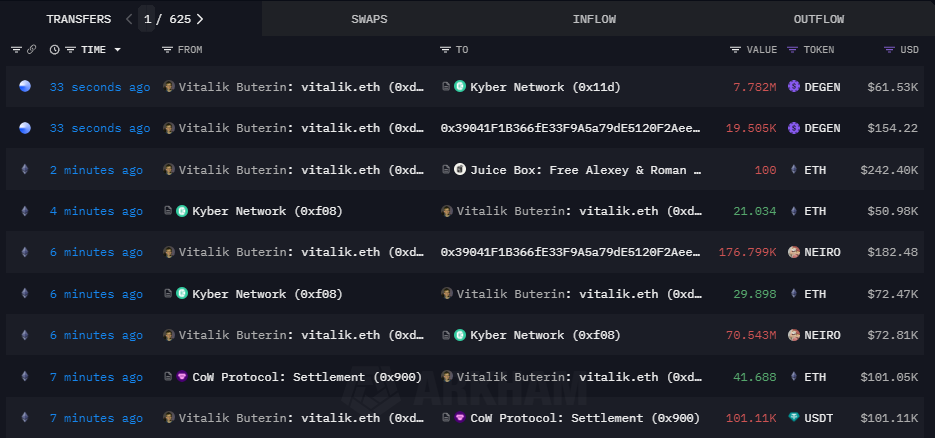935x438 pixels.
Task: Open Kyber Network (0x11d) recipient
Action: pos(545,87)
